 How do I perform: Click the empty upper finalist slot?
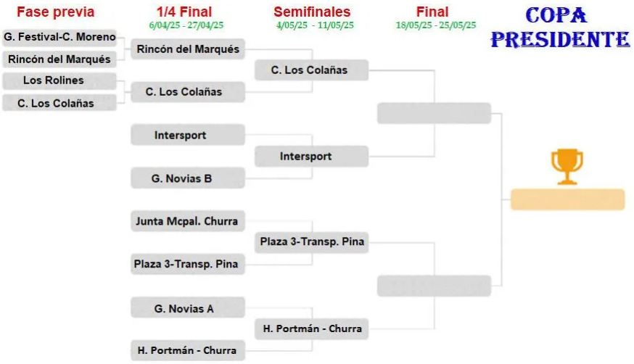[434, 113]
